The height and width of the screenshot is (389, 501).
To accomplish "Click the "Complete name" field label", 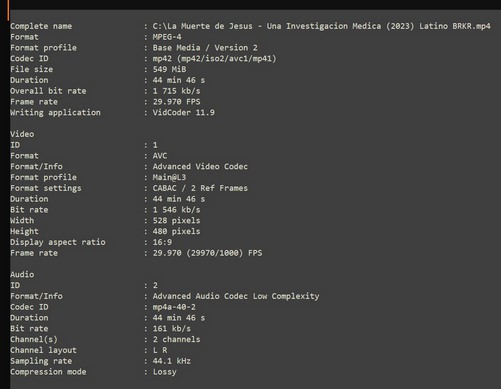I will 41,26.
